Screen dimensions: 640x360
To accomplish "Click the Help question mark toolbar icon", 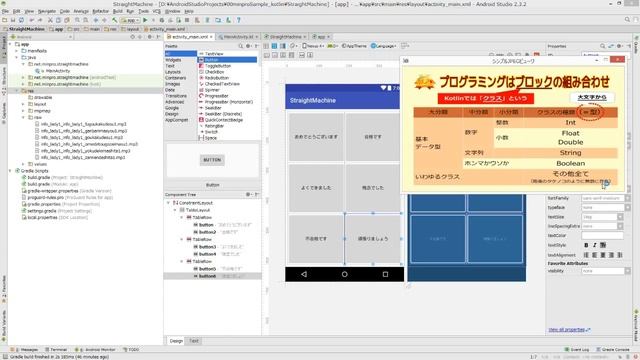I will [239, 20].
